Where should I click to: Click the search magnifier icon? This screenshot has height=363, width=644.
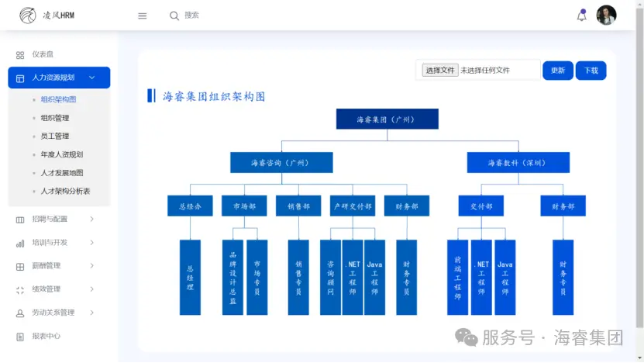[174, 16]
